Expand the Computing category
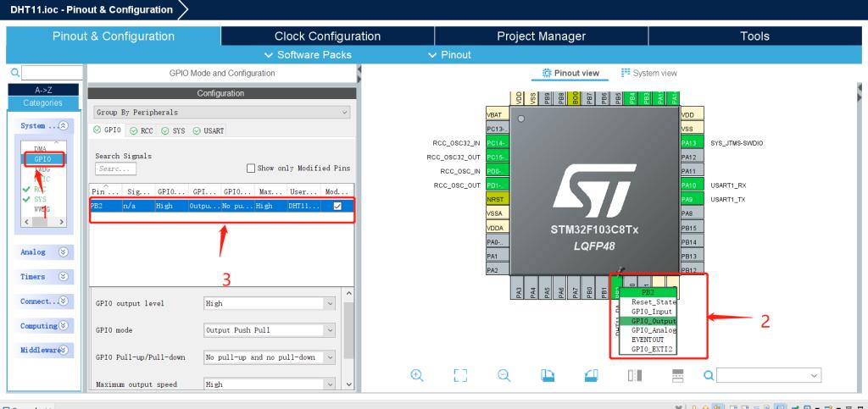Viewport: 868px width, 409px height. (63, 325)
